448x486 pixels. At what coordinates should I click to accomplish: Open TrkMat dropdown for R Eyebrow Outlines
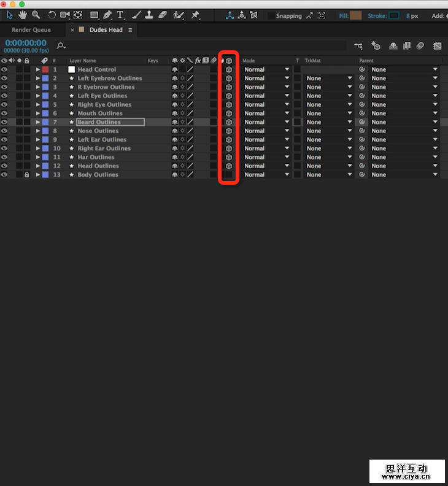pos(330,87)
